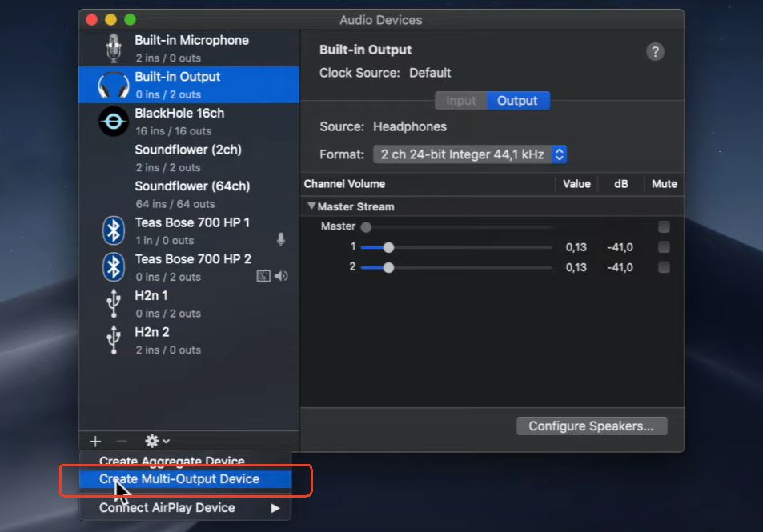Mute channel 1 using its checkbox
This screenshot has width=763, height=532.
(x=664, y=247)
